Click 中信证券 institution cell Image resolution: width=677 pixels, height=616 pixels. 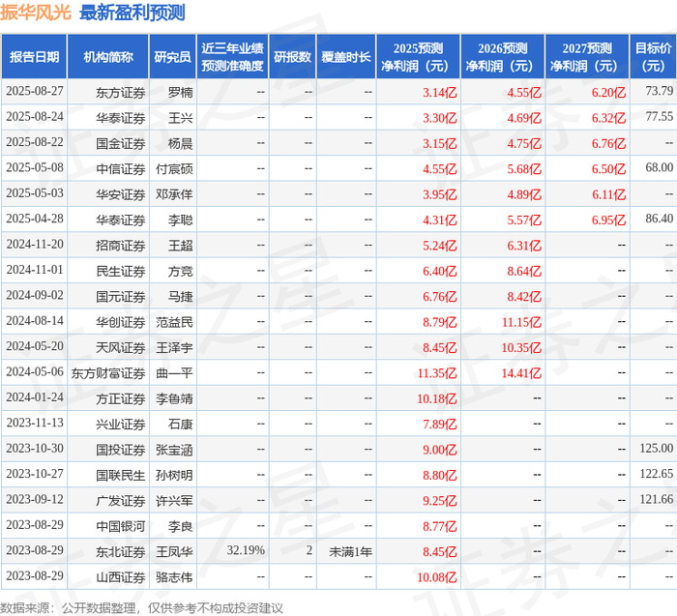click(121, 168)
